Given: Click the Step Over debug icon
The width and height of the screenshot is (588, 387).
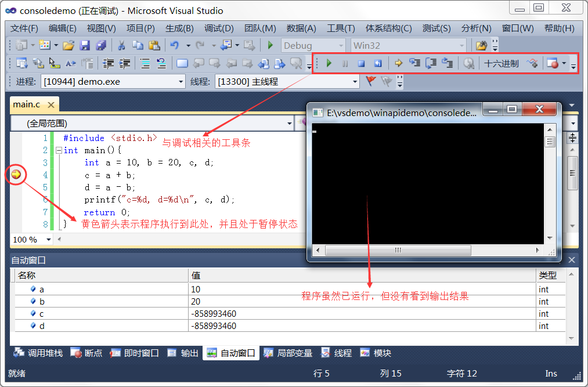Looking at the screenshot, I should [431, 64].
